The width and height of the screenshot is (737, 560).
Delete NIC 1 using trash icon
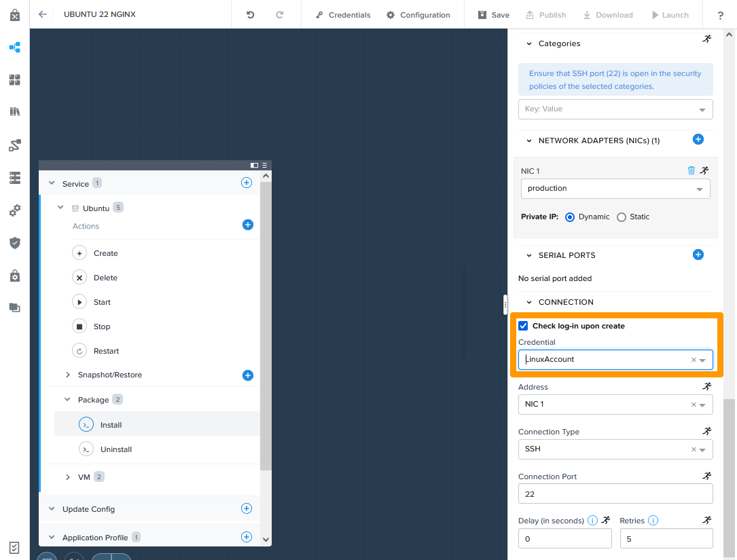click(x=691, y=170)
